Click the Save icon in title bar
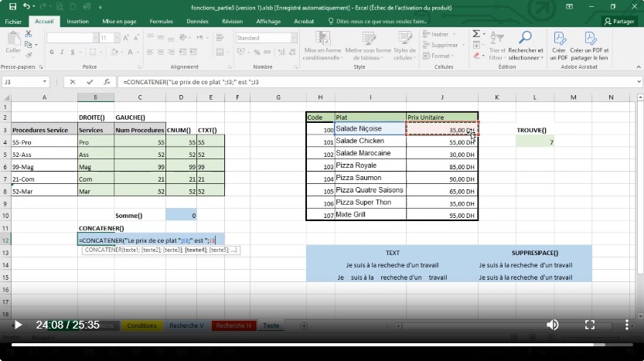 [x=12, y=7]
